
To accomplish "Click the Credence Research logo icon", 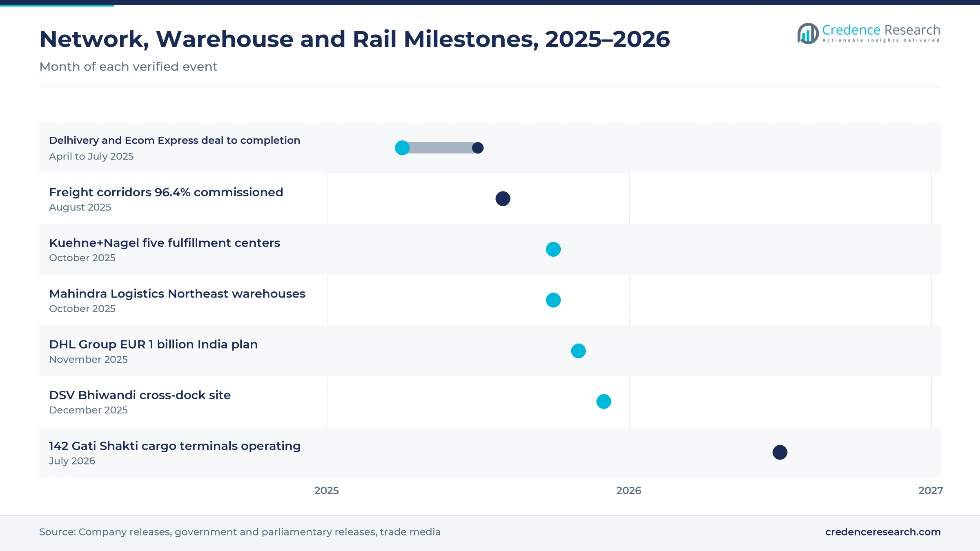I will point(808,33).
